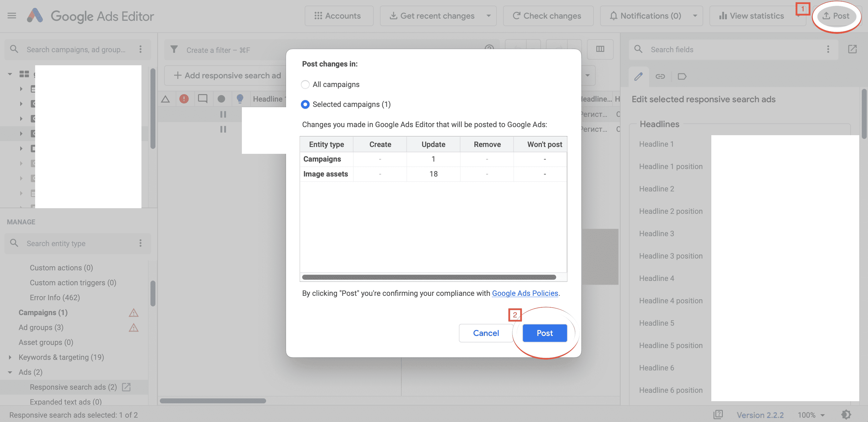Image resolution: width=868 pixels, height=422 pixels.
Task: Click the toolbar Post button
Action: (836, 16)
